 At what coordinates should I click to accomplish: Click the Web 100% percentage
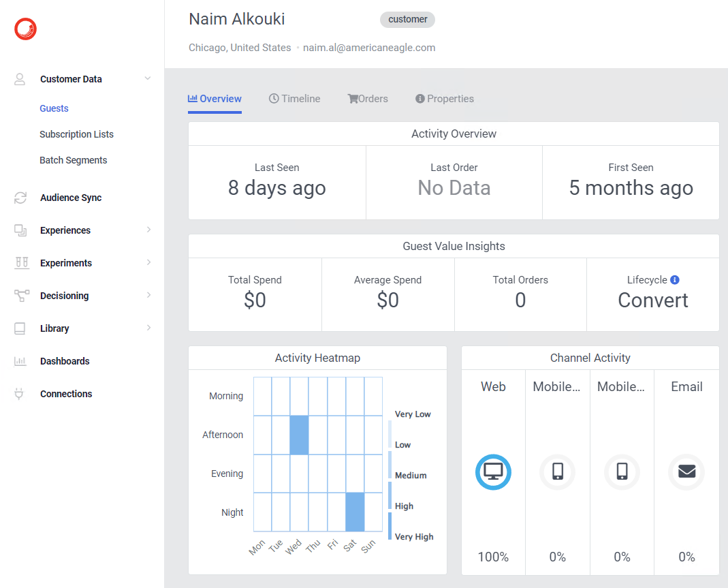[x=493, y=557]
